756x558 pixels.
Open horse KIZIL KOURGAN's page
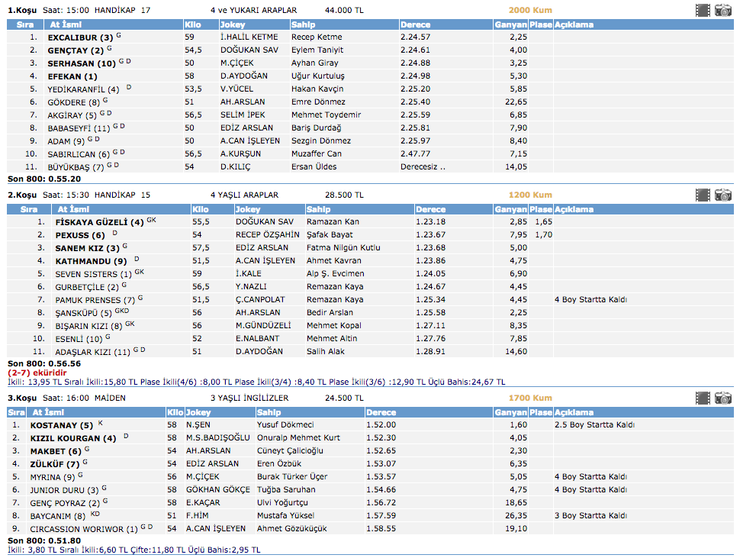coord(65,438)
